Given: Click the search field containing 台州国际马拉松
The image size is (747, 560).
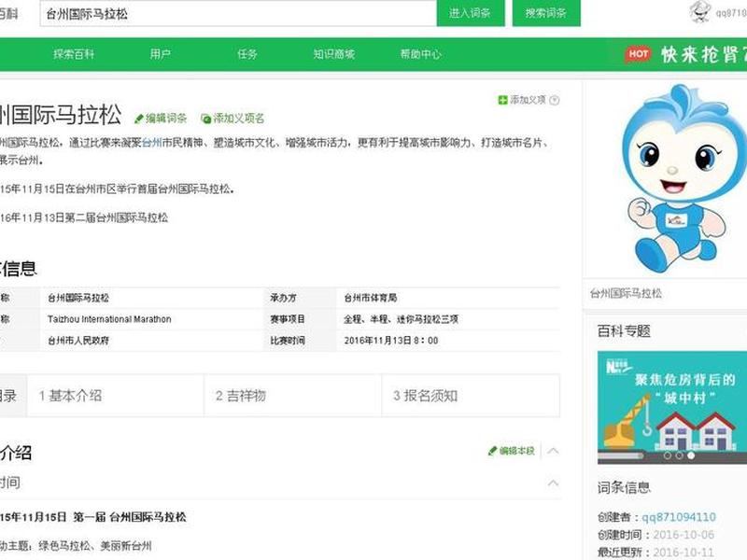Looking at the screenshot, I should tap(238, 13).
